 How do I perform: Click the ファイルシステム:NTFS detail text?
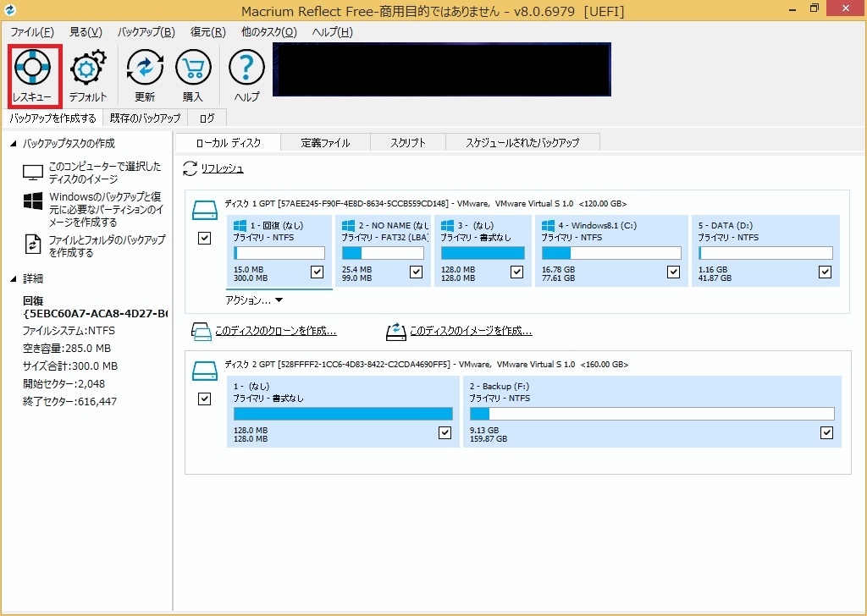[x=69, y=331]
